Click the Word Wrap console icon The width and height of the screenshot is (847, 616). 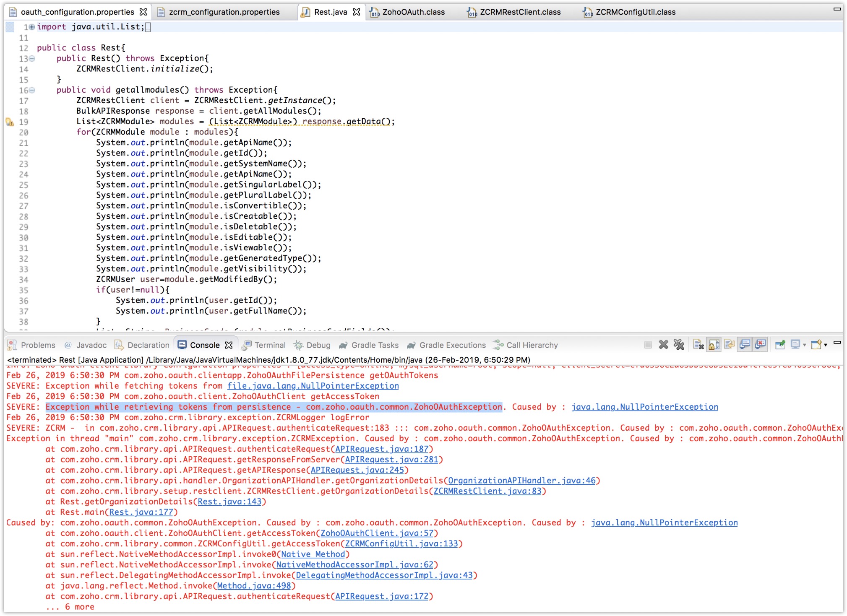tap(730, 345)
